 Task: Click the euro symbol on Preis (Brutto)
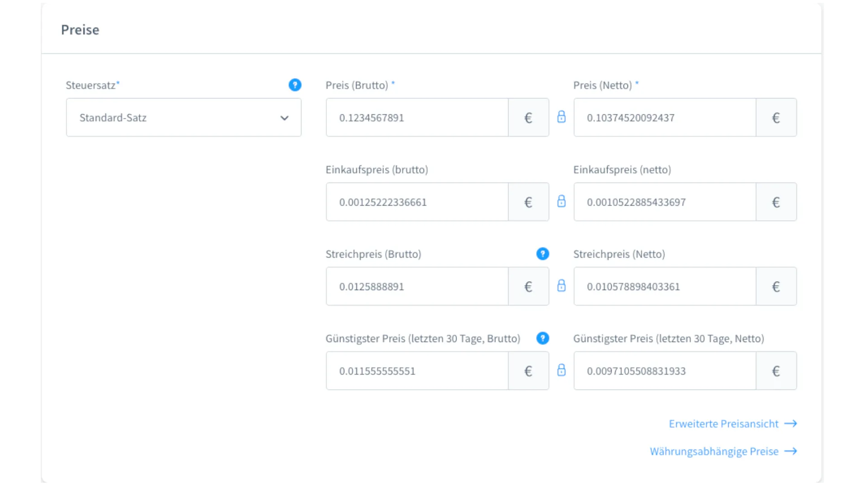point(528,117)
